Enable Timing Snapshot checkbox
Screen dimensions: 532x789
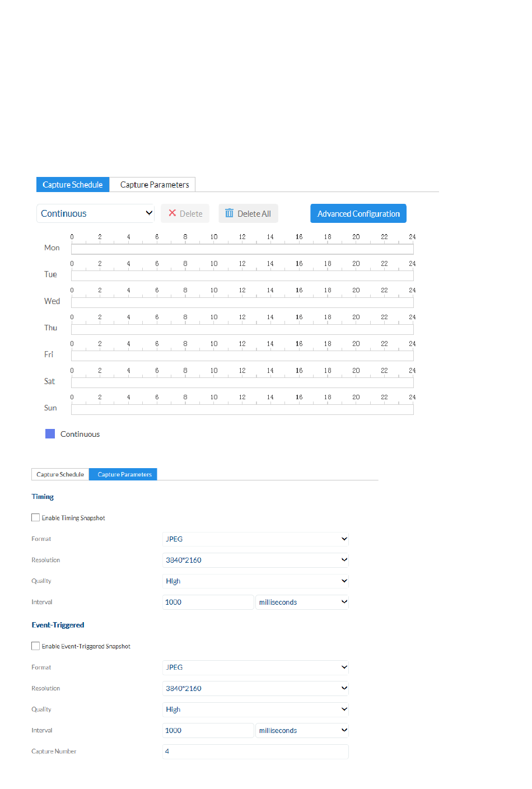36,518
